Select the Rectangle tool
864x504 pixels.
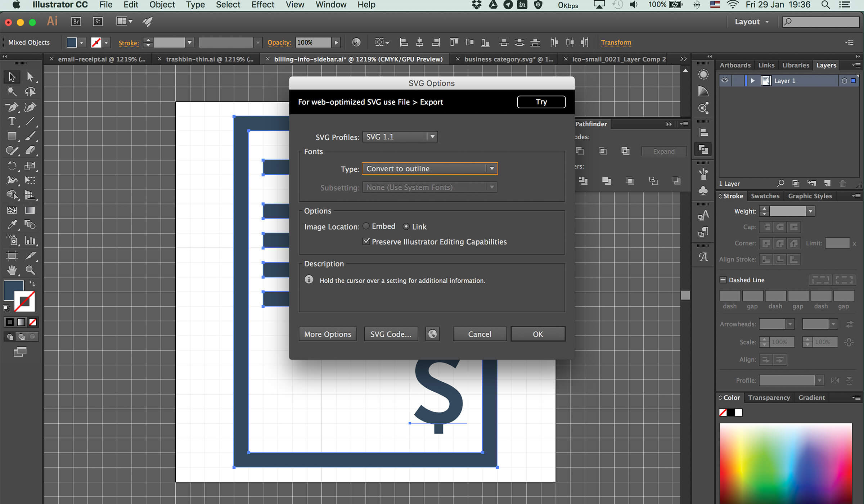click(x=12, y=136)
